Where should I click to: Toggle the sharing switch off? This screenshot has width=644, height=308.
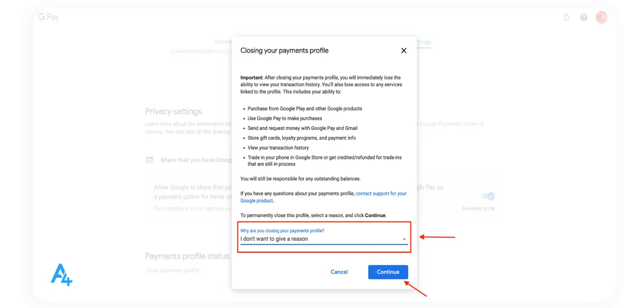pos(489,196)
